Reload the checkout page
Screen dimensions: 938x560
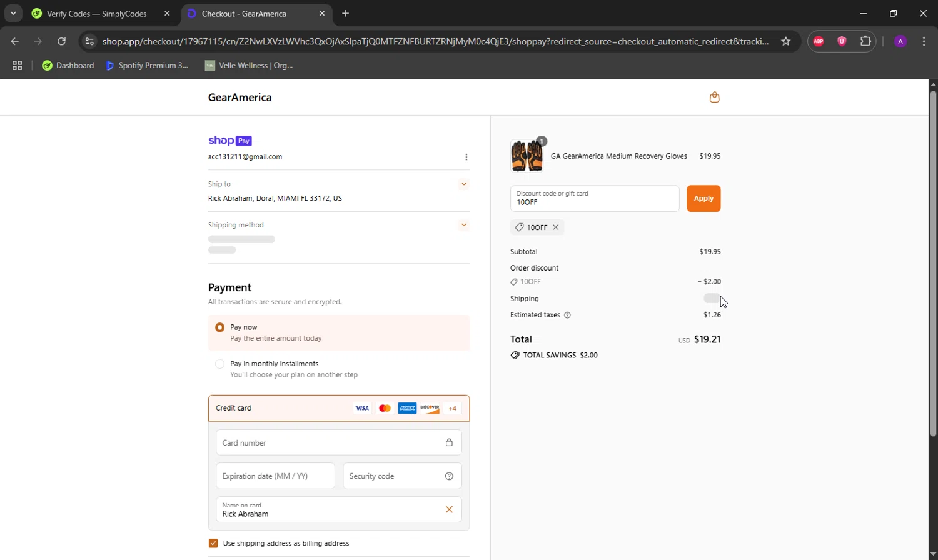point(61,41)
